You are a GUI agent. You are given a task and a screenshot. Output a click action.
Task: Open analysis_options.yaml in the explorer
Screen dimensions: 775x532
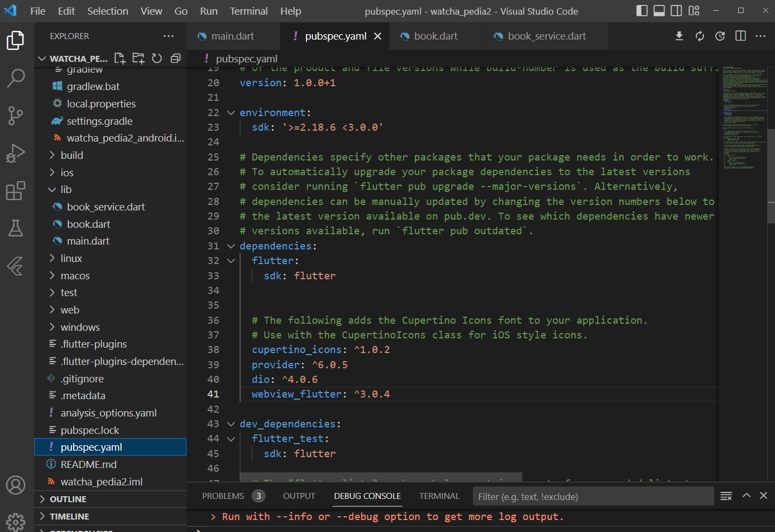coord(108,413)
